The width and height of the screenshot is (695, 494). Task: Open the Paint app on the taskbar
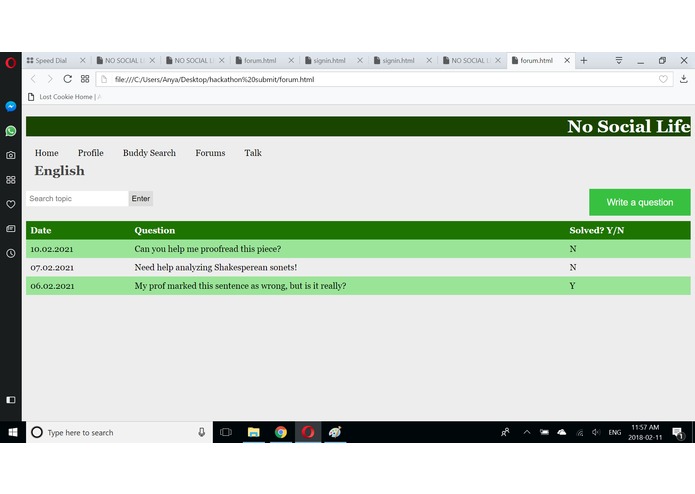[x=335, y=432]
